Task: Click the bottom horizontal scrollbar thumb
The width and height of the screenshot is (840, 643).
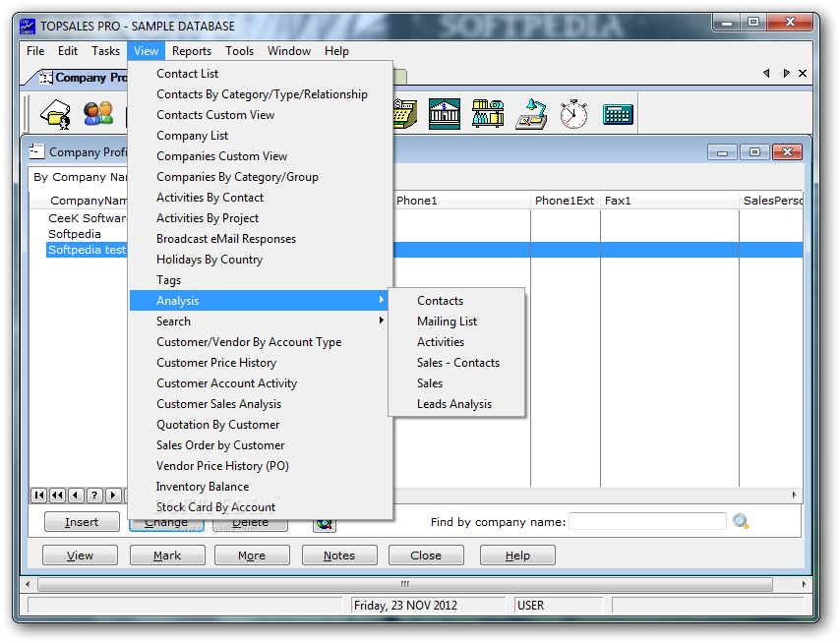Action: (405, 584)
